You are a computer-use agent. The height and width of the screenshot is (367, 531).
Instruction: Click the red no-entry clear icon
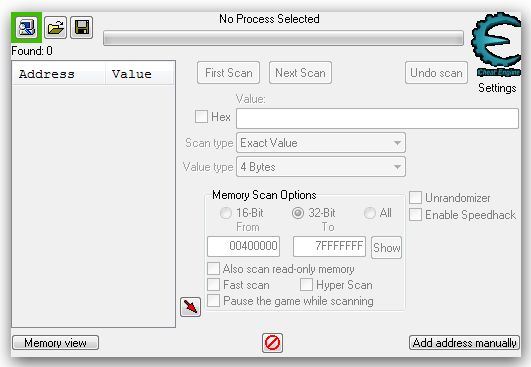[x=272, y=343]
